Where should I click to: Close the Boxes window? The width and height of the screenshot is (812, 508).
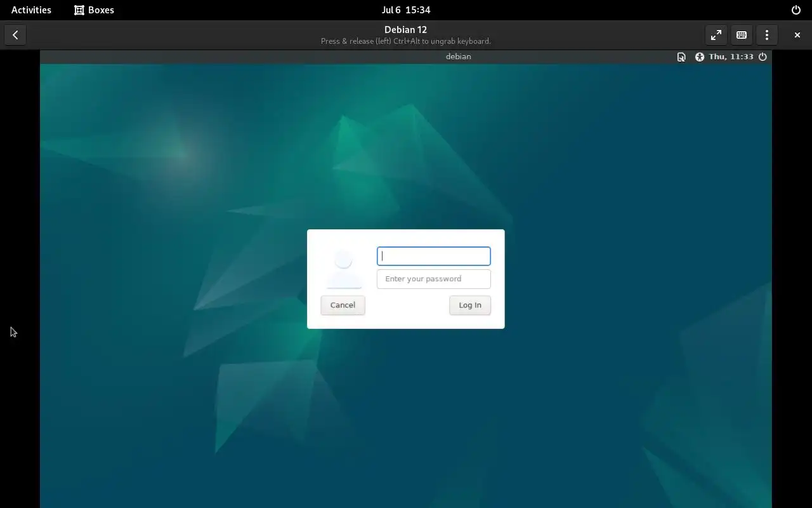[797, 35]
